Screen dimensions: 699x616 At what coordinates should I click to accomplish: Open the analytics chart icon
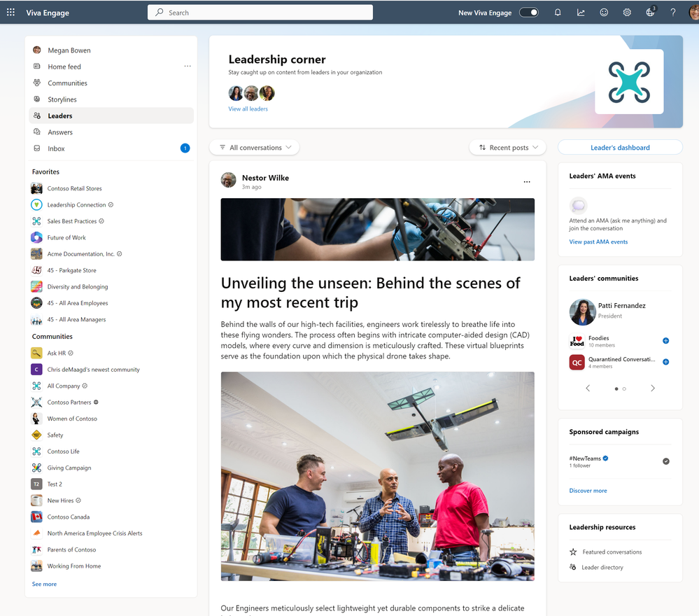tap(581, 13)
